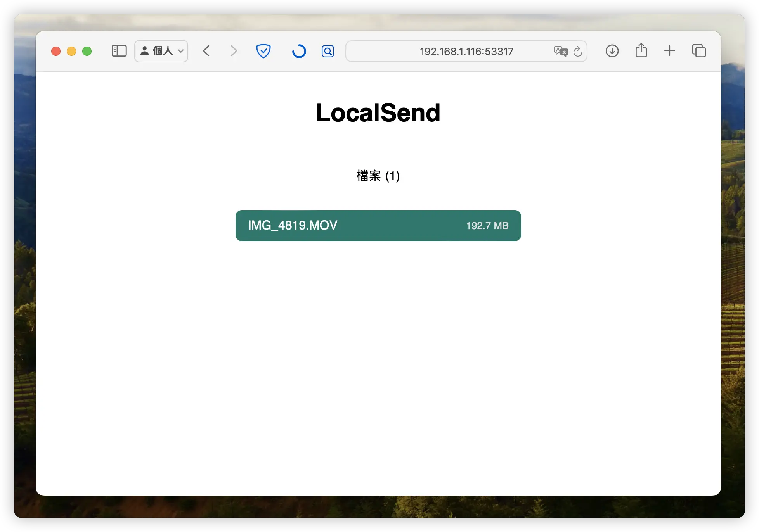The image size is (759, 532).
Task: Reload the current page
Action: pos(578,51)
